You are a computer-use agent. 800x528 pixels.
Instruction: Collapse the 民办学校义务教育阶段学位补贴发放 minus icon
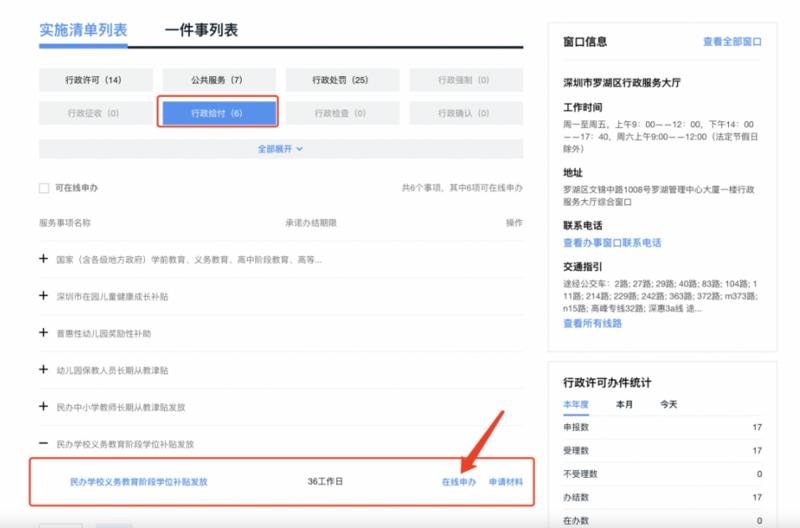[x=43, y=443]
